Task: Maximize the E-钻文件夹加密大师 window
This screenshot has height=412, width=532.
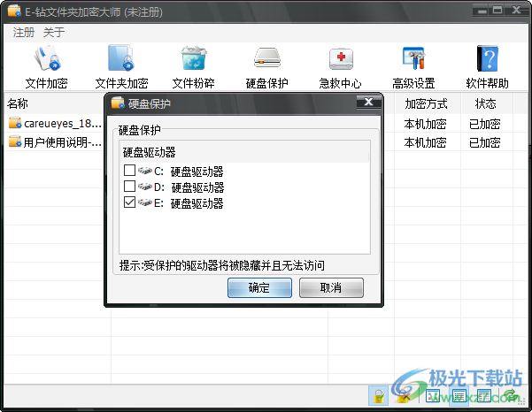Action: (497, 10)
